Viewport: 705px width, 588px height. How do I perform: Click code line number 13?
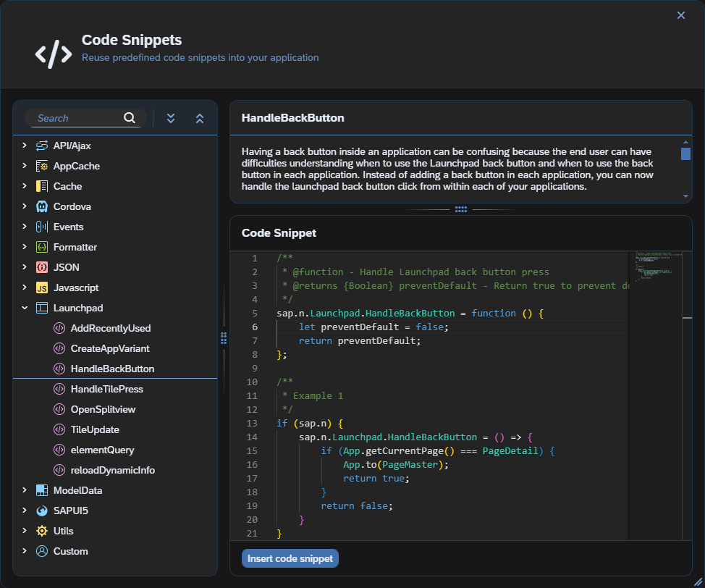(x=252, y=424)
